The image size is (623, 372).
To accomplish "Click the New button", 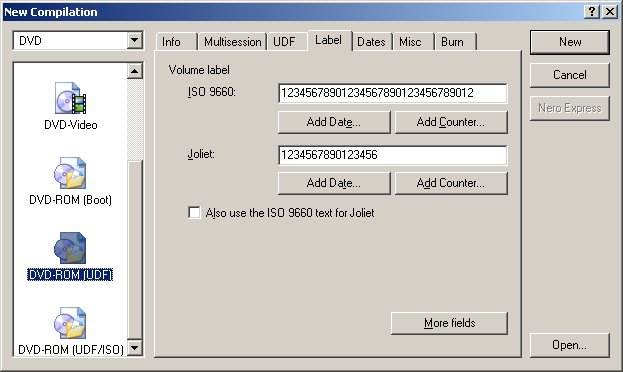I will point(570,42).
